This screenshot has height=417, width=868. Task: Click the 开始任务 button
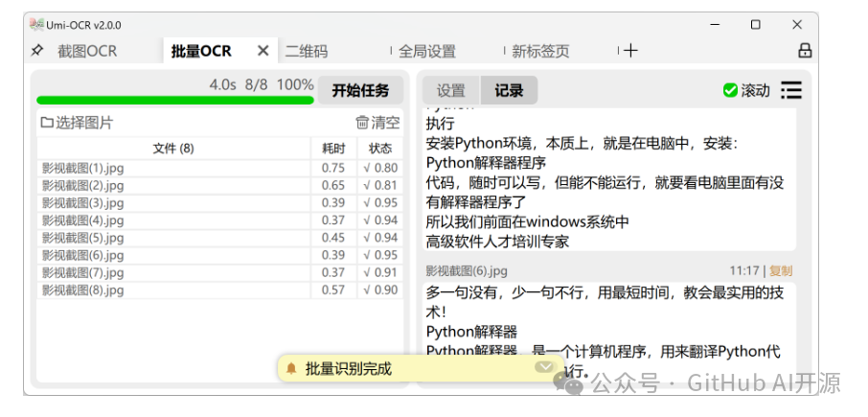pyautogui.click(x=360, y=90)
